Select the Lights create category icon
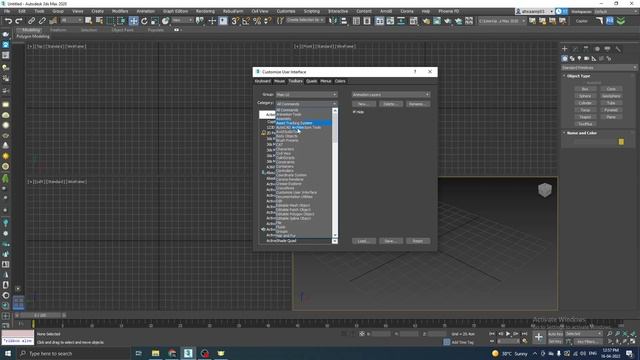 [579, 59]
